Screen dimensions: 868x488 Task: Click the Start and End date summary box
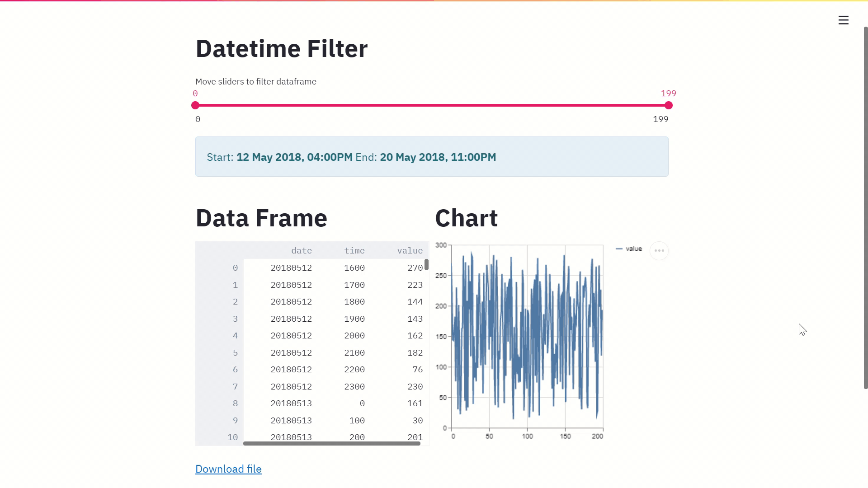pos(431,156)
